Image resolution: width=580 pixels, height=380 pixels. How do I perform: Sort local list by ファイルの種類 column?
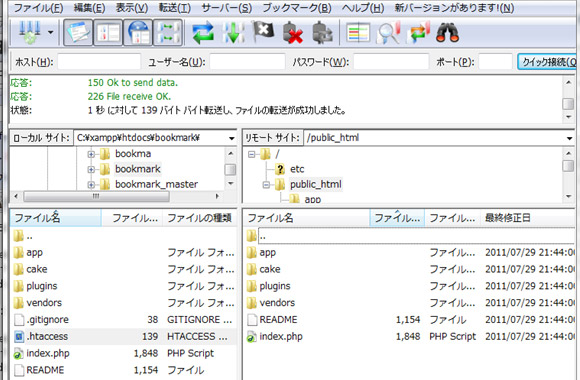[x=200, y=218]
